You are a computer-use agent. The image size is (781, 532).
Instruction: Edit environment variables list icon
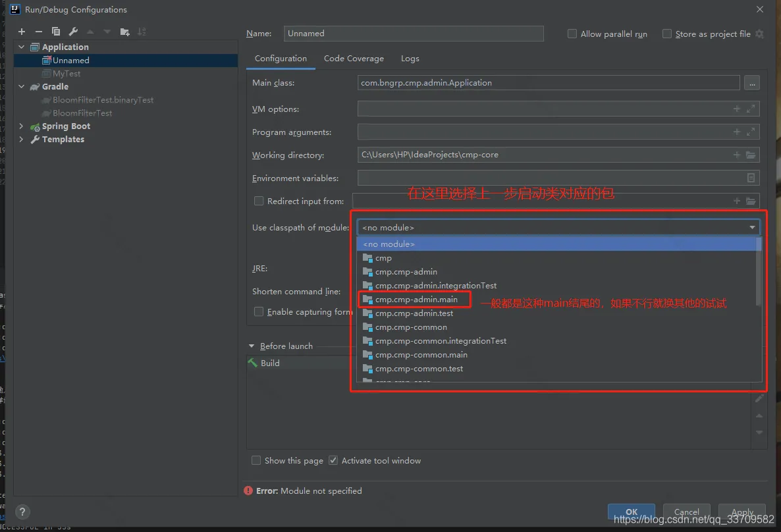click(751, 178)
